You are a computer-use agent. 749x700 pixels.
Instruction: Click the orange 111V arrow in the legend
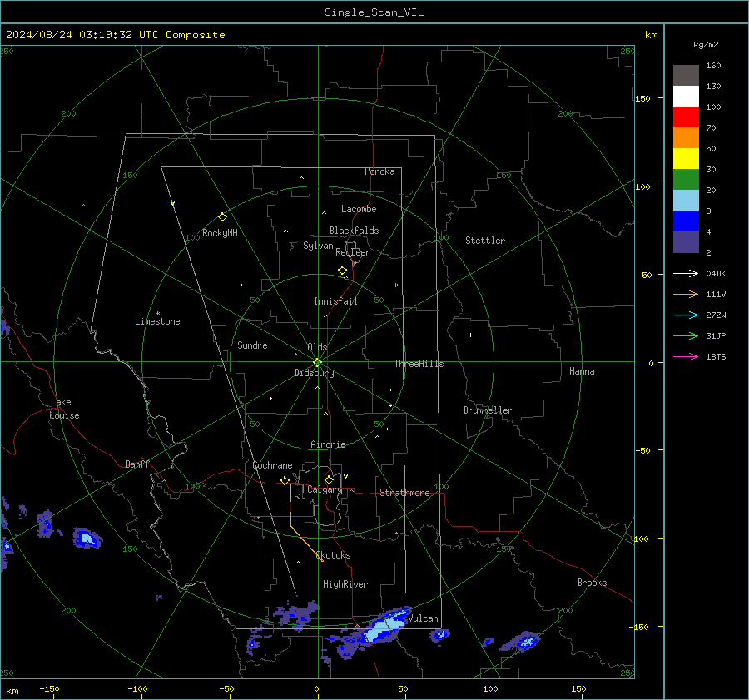tap(686, 295)
